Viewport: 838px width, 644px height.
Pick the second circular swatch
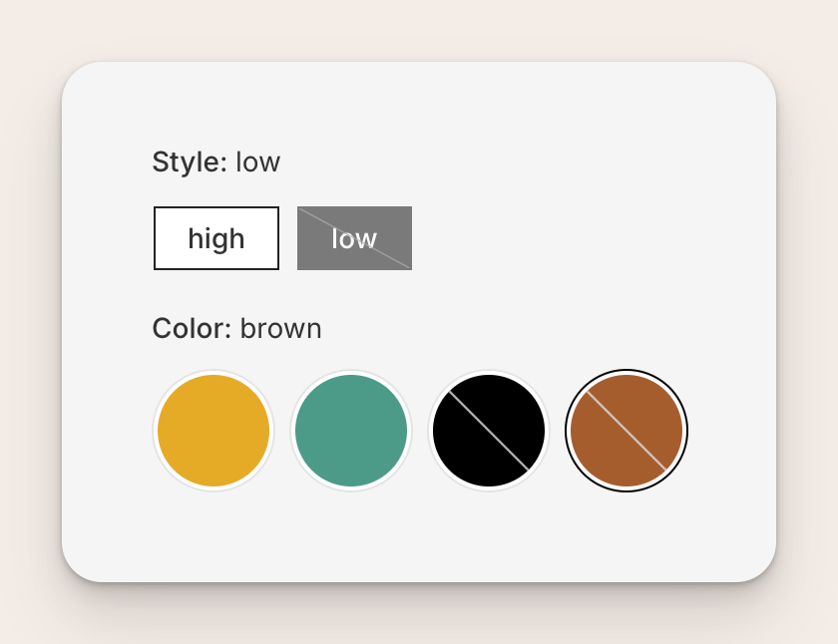(351, 431)
